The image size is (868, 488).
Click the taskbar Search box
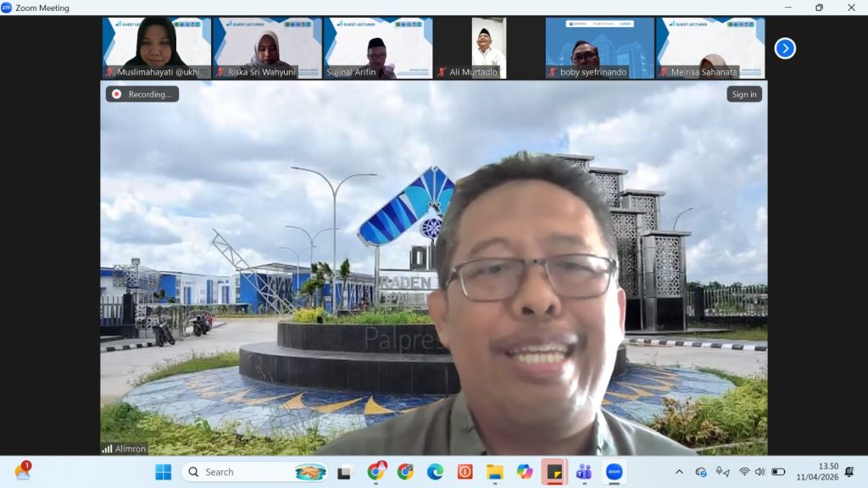point(242,472)
